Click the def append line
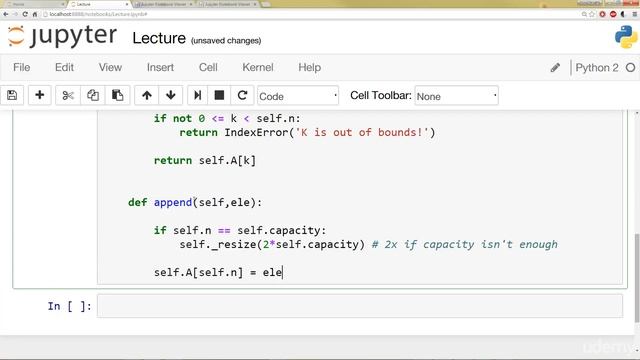The width and height of the screenshot is (640, 360). [x=195, y=202]
